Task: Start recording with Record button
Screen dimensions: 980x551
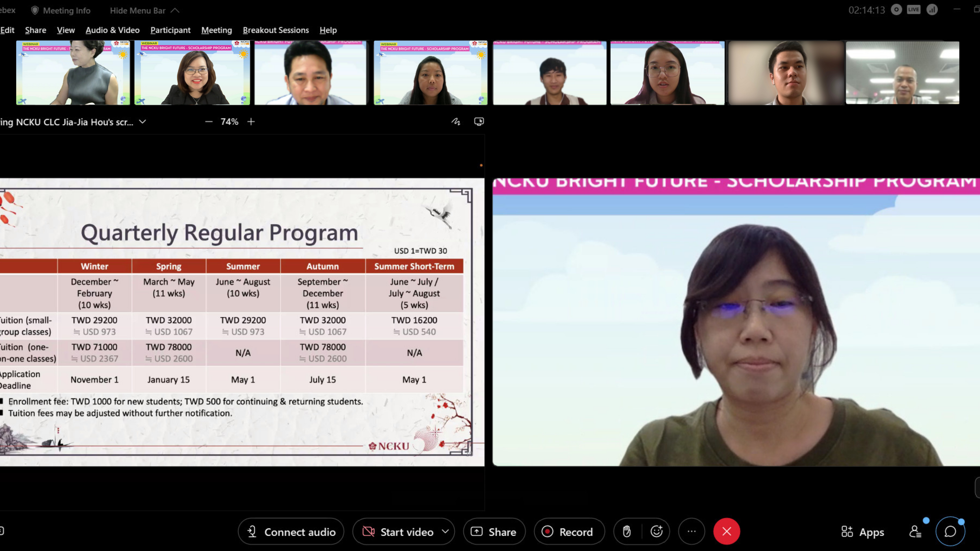Action: [569, 532]
